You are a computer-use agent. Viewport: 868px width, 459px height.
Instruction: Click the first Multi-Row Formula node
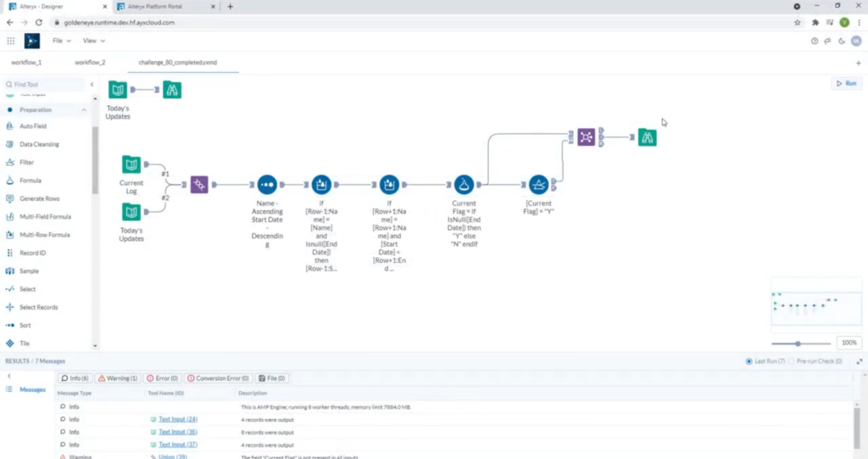click(x=321, y=184)
